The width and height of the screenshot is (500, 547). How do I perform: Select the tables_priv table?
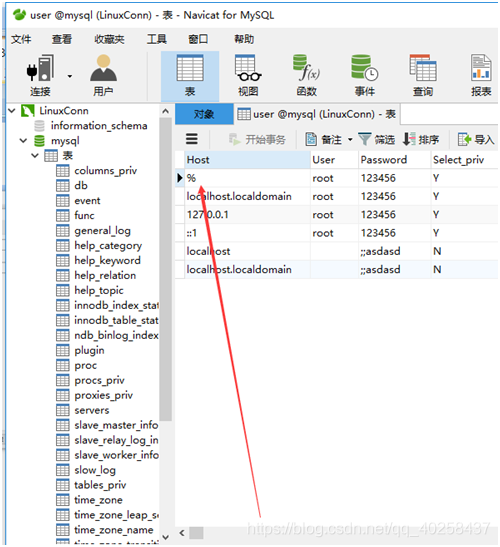tap(100, 485)
